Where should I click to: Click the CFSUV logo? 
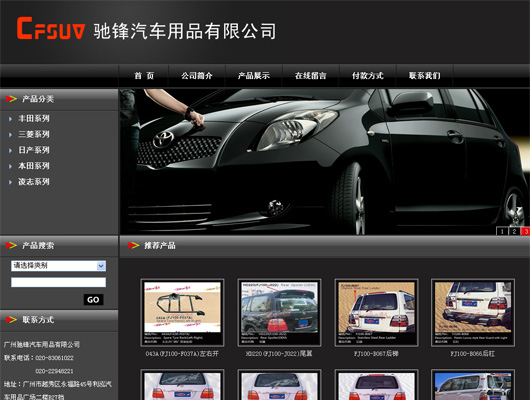coord(51,28)
